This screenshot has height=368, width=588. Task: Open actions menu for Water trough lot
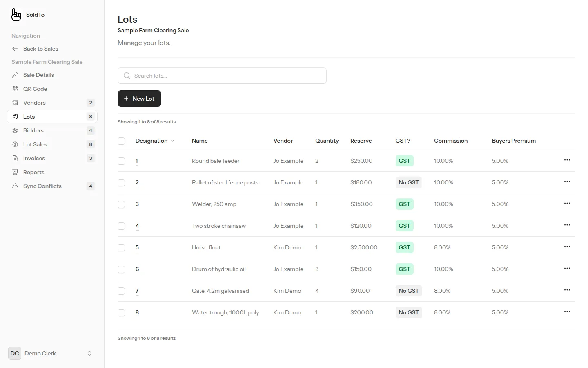click(x=567, y=312)
